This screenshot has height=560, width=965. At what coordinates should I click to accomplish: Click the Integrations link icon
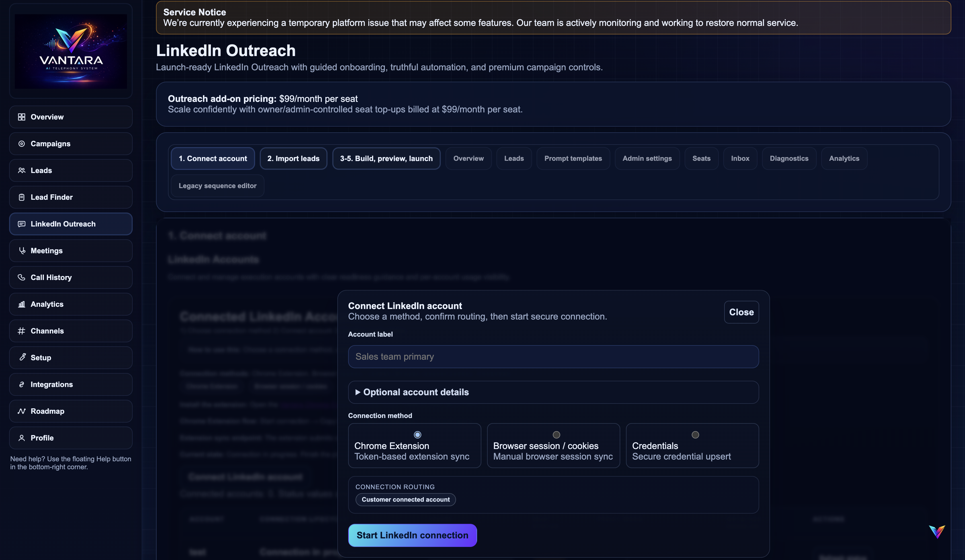pyautogui.click(x=21, y=384)
